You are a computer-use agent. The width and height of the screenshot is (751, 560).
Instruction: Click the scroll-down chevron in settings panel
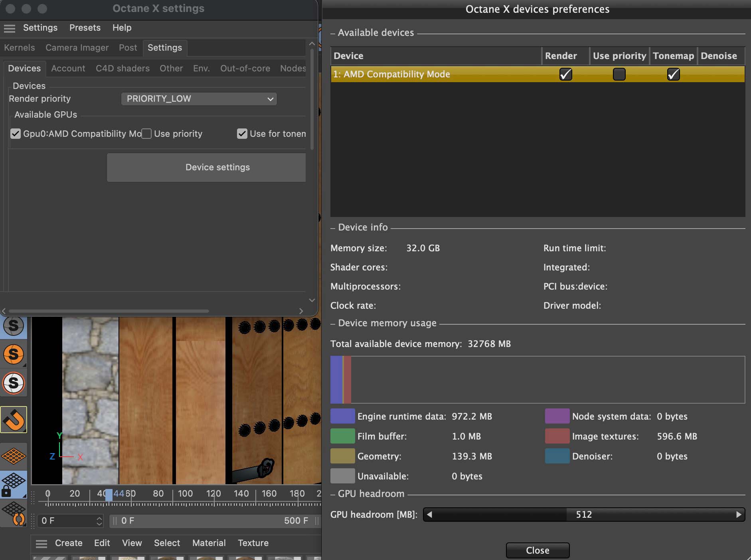tap(312, 300)
